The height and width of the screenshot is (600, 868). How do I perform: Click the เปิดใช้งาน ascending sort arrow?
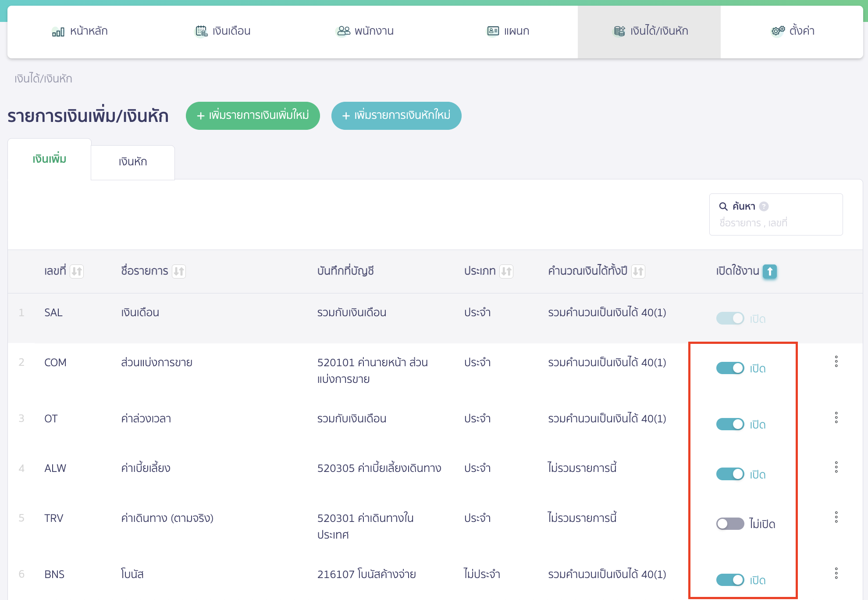[x=769, y=271]
